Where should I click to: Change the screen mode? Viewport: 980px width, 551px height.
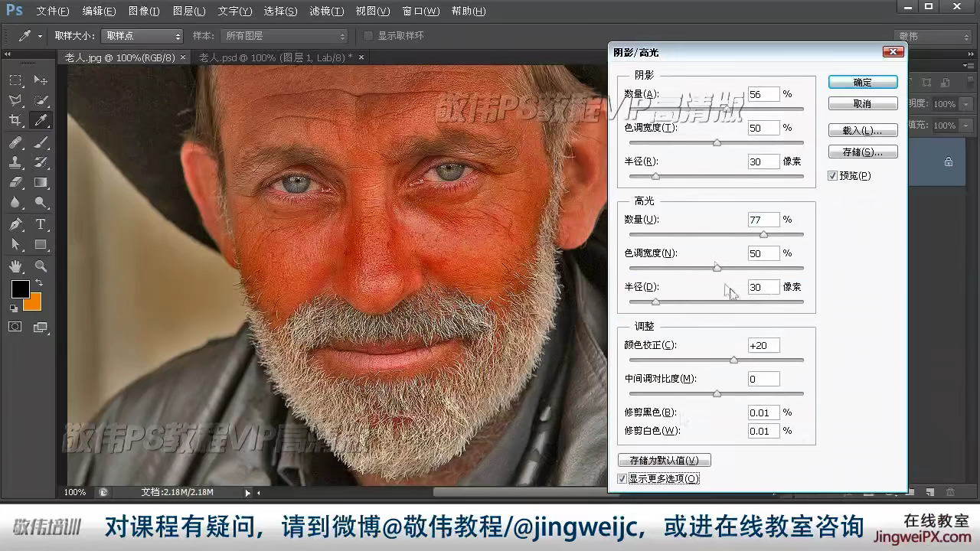41,327
